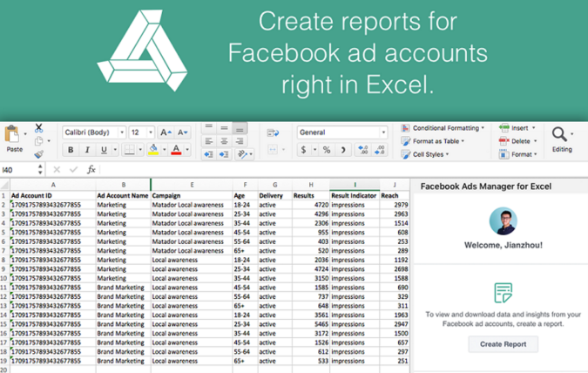Cut selection with the scissors icon
Viewport: 588px width, 373px height.
38,128
